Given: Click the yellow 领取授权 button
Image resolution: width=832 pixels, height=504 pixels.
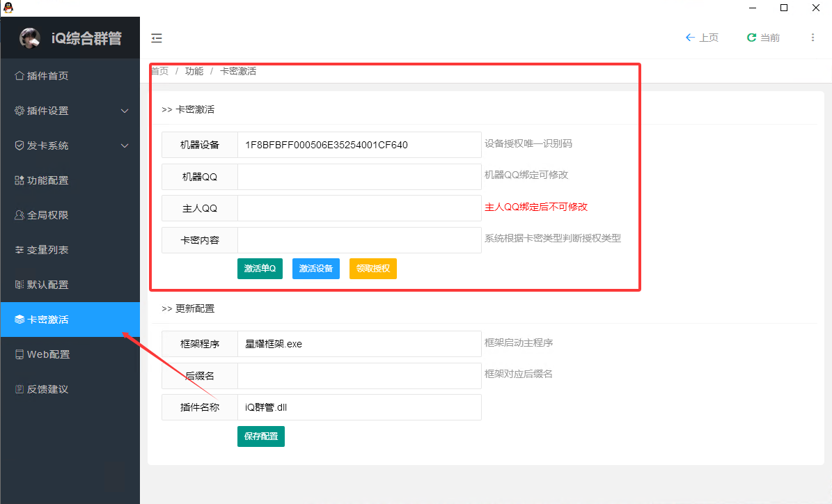Looking at the screenshot, I should click(x=372, y=269).
